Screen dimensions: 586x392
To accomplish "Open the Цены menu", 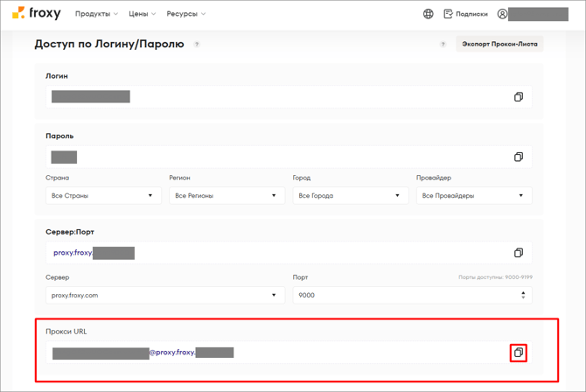I will (x=142, y=14).
